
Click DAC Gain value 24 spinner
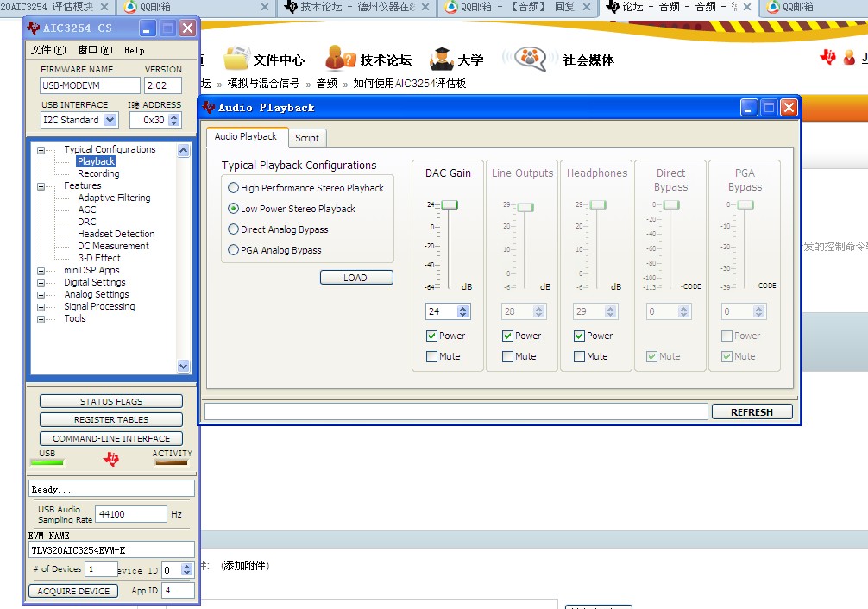coord(462,311)
